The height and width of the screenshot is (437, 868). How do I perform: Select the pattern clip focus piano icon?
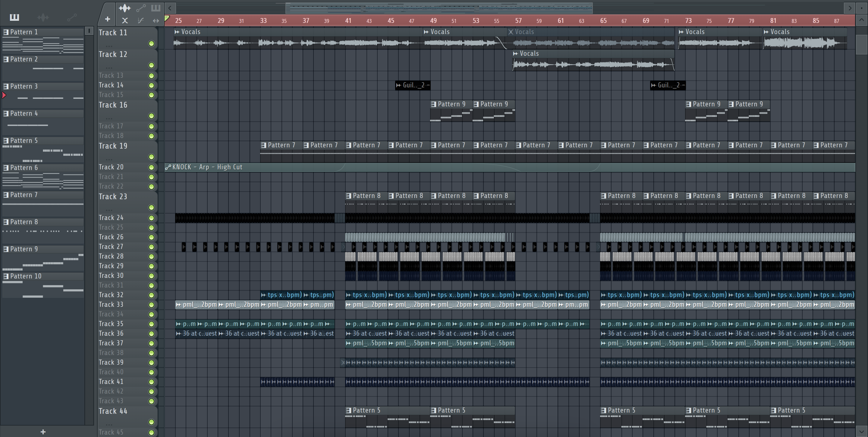pyautogui.click(x=155, y=8)
